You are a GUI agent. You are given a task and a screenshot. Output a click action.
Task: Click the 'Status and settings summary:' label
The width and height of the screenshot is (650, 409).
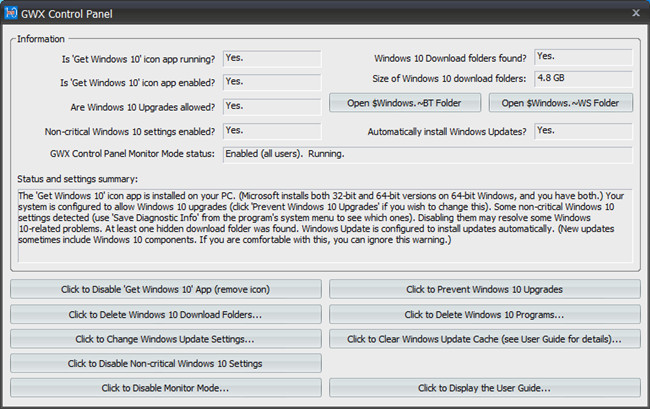pos(78,179)
